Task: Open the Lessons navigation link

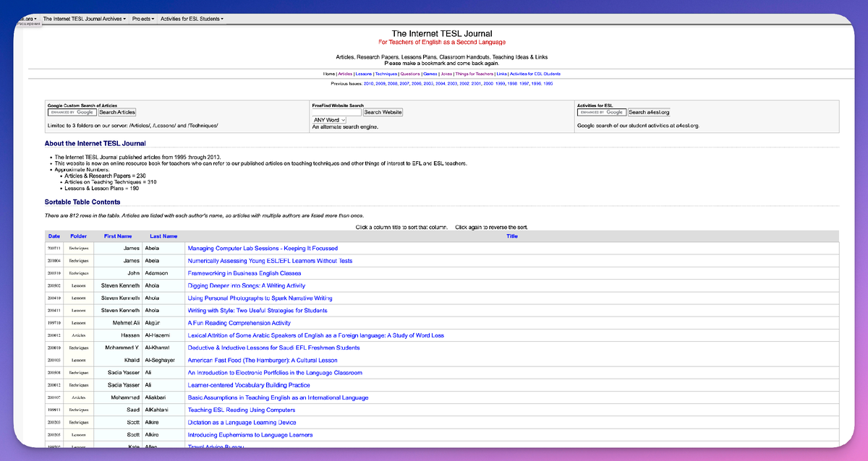Action: pyautogui.click(x=364, y=74)
